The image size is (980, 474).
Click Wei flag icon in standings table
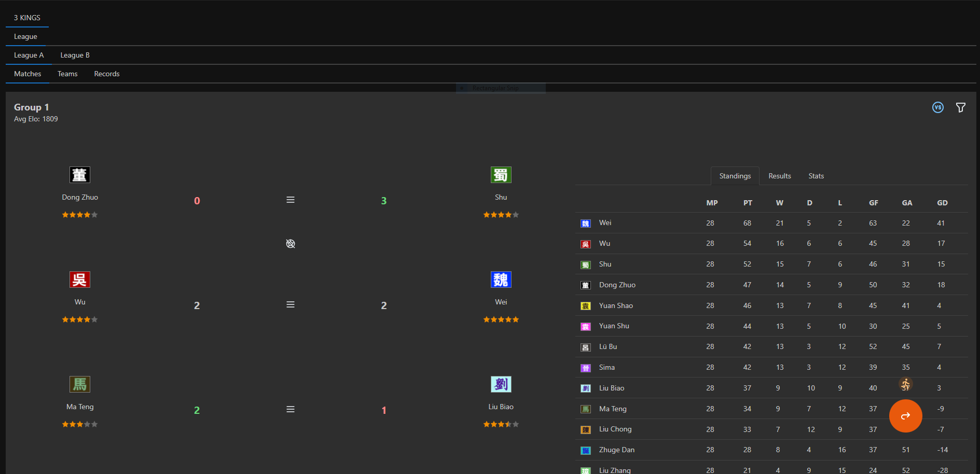point(586,224)
